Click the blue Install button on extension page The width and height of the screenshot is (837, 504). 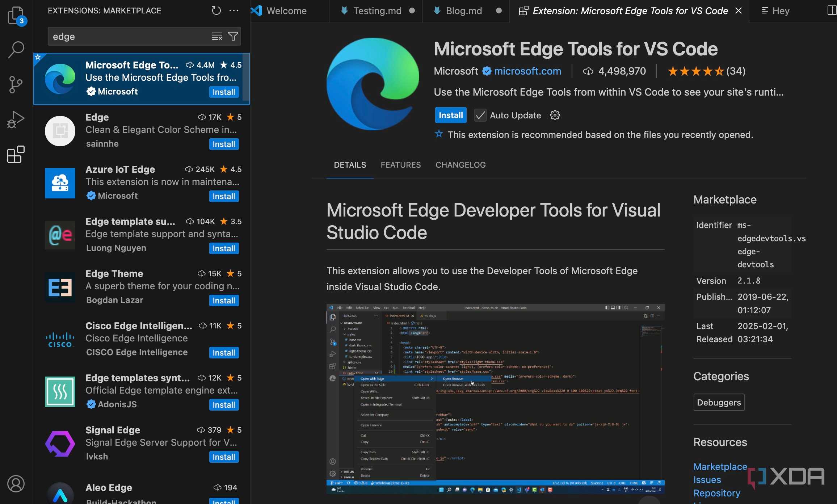[451, 115]
